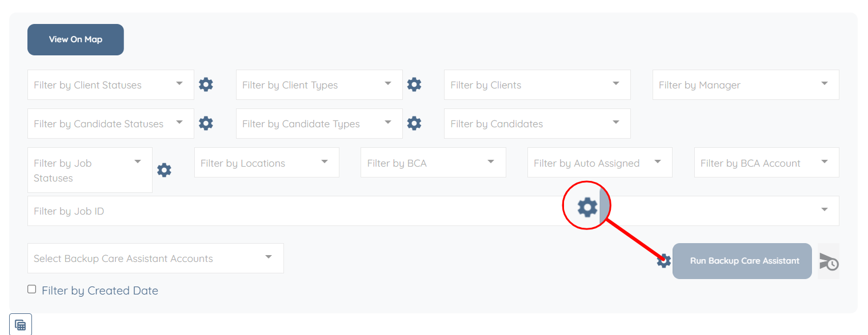The height and width of the screenshot is (335, 868).
Task: Open gear settings beside Client Types filter
Action: 414,85
